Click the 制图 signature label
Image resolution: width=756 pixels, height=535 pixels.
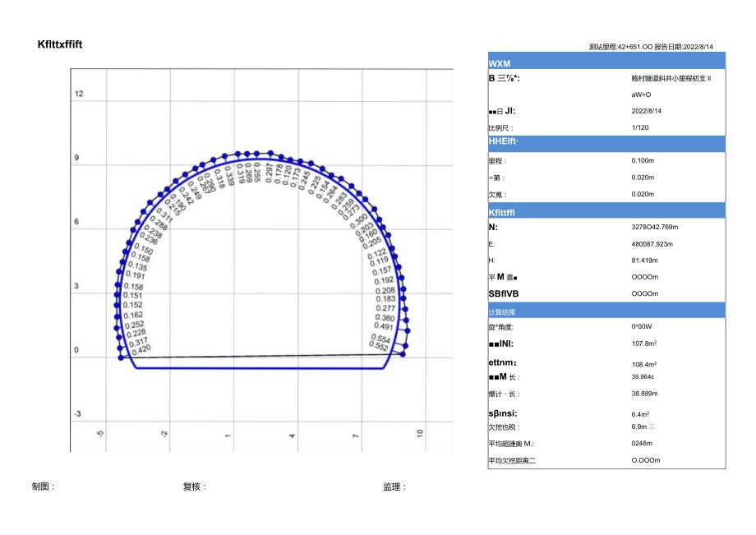point(44,487)
